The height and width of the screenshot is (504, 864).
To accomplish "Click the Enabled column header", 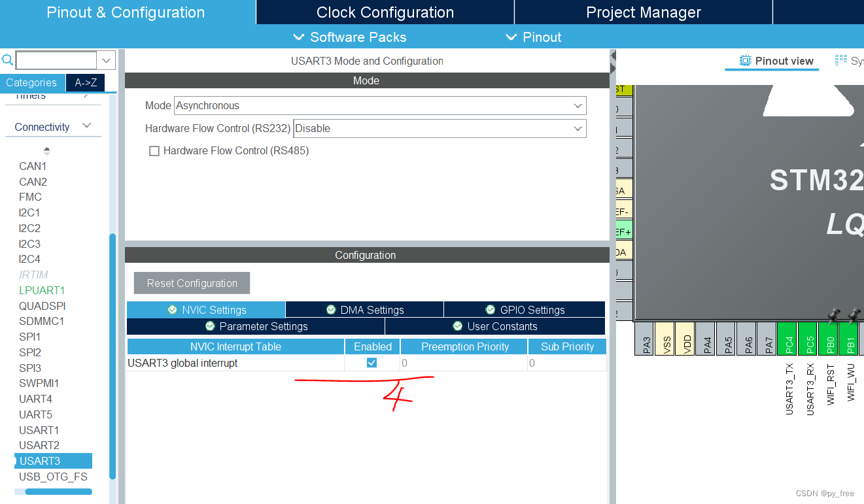I will click(373, 346).
